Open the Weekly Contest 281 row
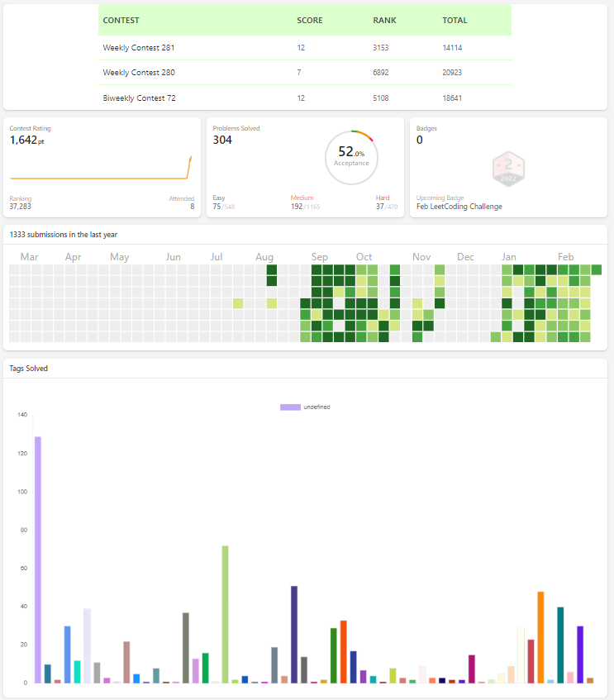 [x=305, y=48]
